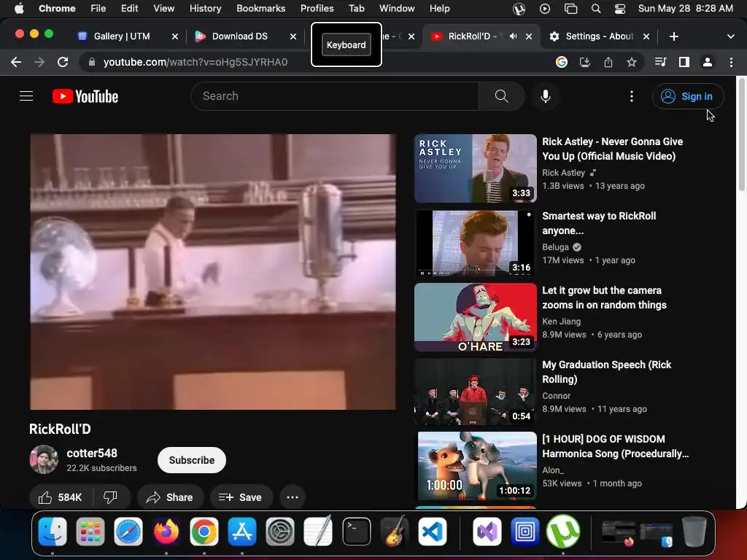Viewport: 747px width, 560px height.
Task: Bookmark this page with the star icon
Action: [x=632, y=62]
